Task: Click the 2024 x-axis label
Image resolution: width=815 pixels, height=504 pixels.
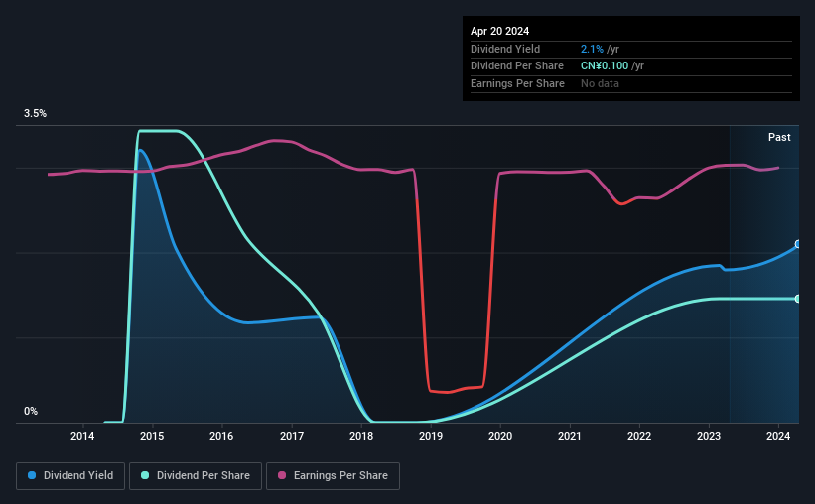Action: (x=778, y=436)
